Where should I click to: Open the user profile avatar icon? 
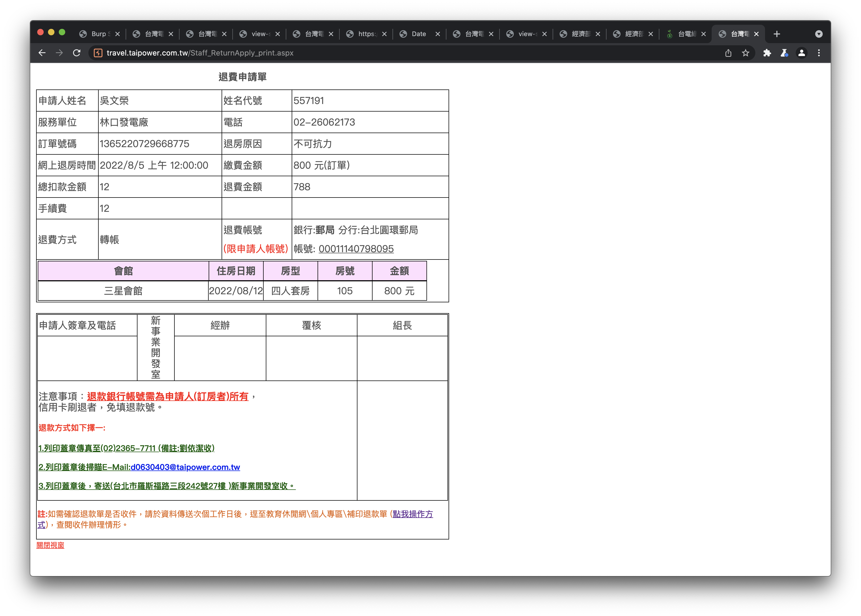pyautogui.click(x=801, y=53)
